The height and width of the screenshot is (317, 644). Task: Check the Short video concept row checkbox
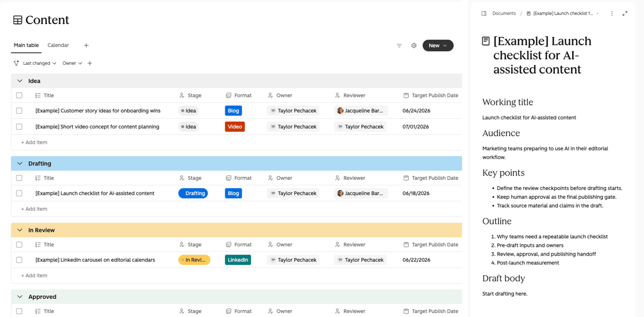(20, 127)
